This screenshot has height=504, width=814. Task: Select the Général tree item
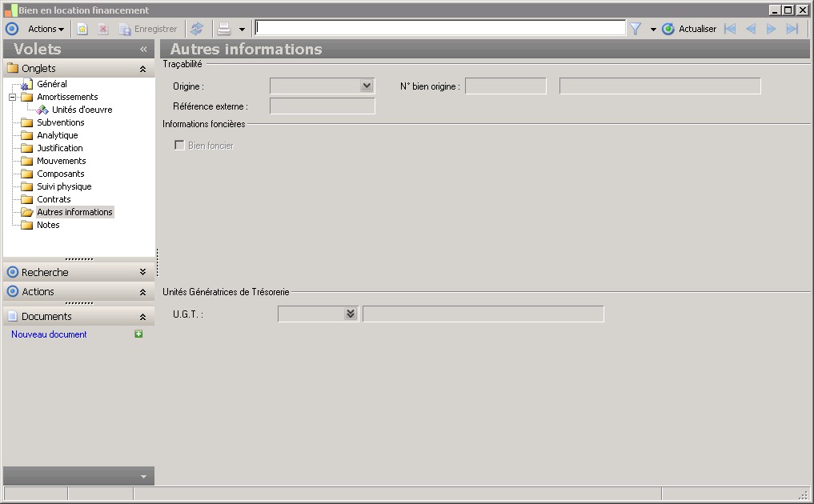point(52,84)
